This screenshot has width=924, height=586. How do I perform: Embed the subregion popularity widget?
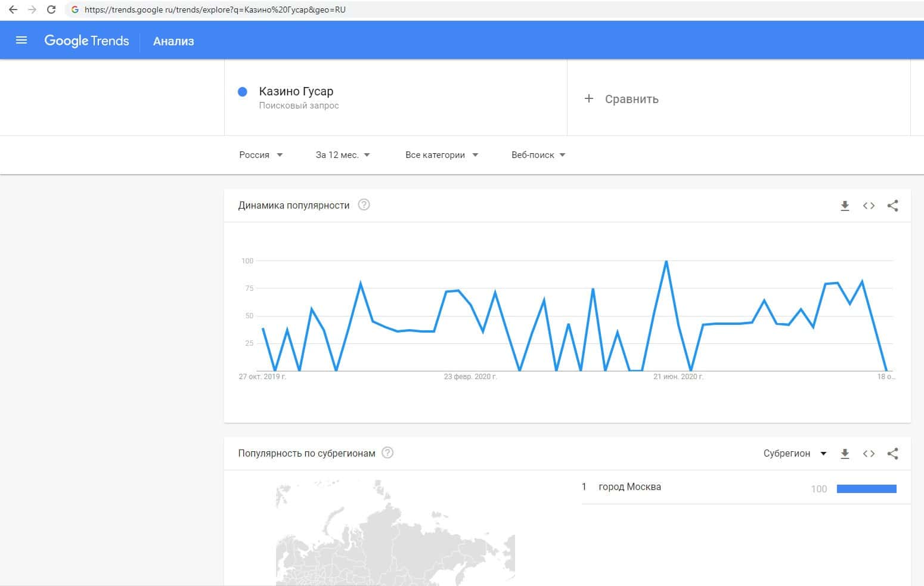869,454
